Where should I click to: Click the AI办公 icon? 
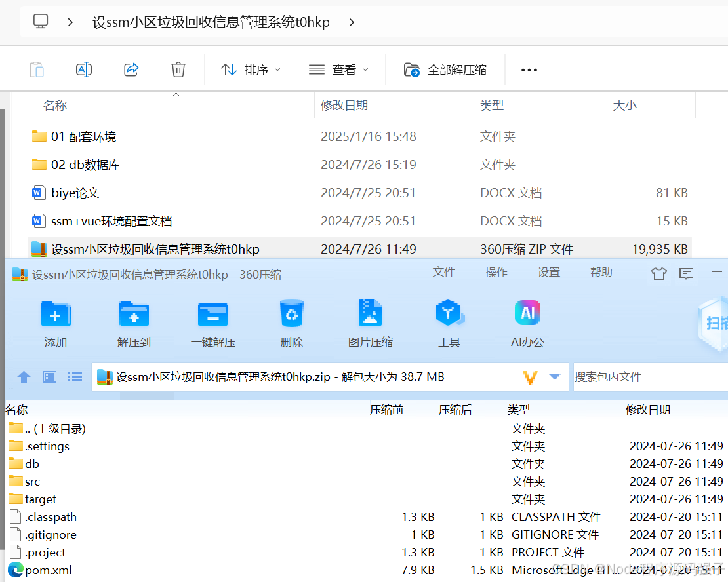(x=527, y=324)
